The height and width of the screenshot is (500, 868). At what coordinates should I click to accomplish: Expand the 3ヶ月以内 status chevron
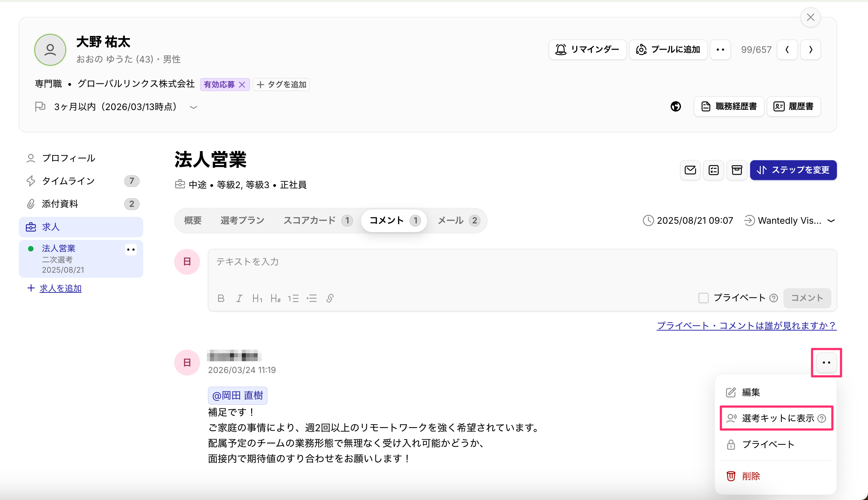194,107
